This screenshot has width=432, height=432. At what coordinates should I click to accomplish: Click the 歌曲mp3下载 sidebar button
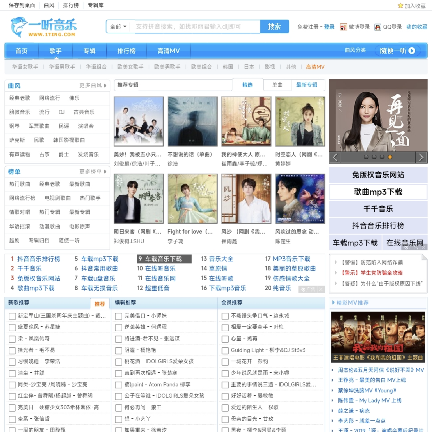[378, 192]
